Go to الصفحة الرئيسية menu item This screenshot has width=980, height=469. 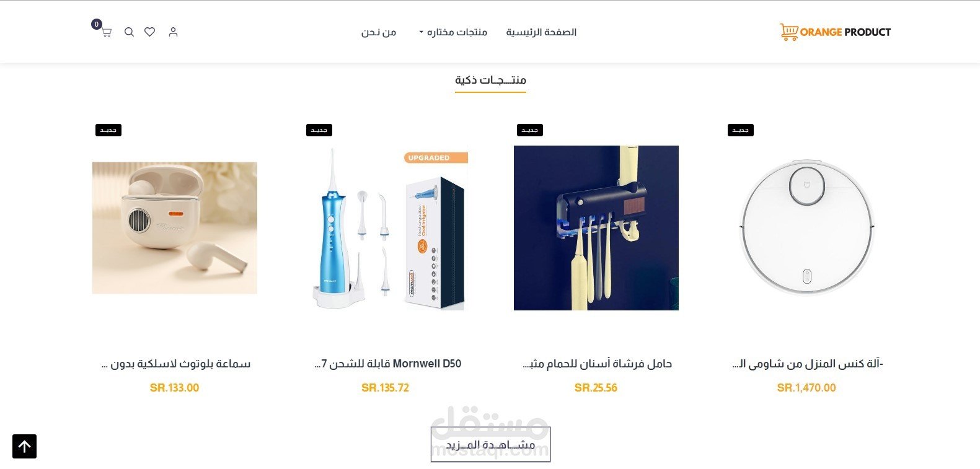click(541, 32)
